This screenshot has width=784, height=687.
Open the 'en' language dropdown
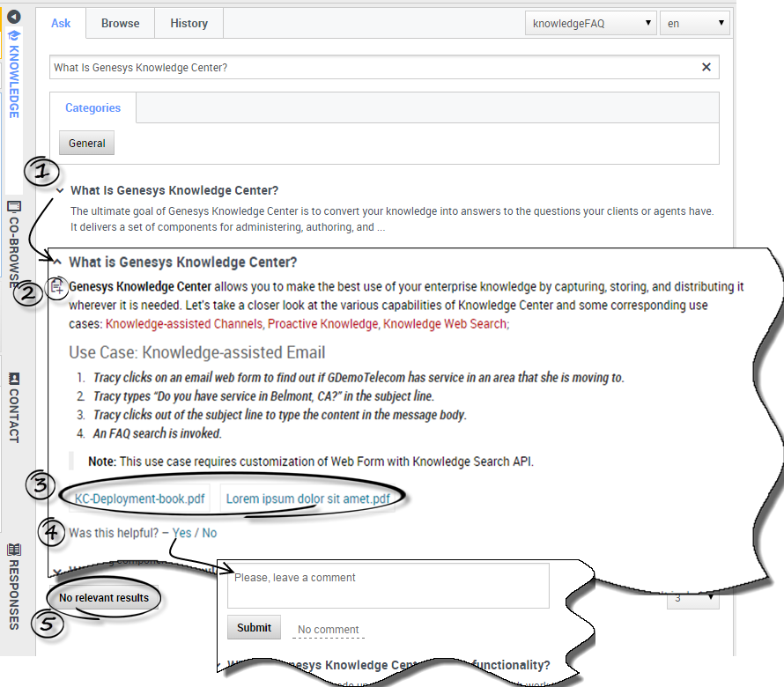[x=694, y=24]
